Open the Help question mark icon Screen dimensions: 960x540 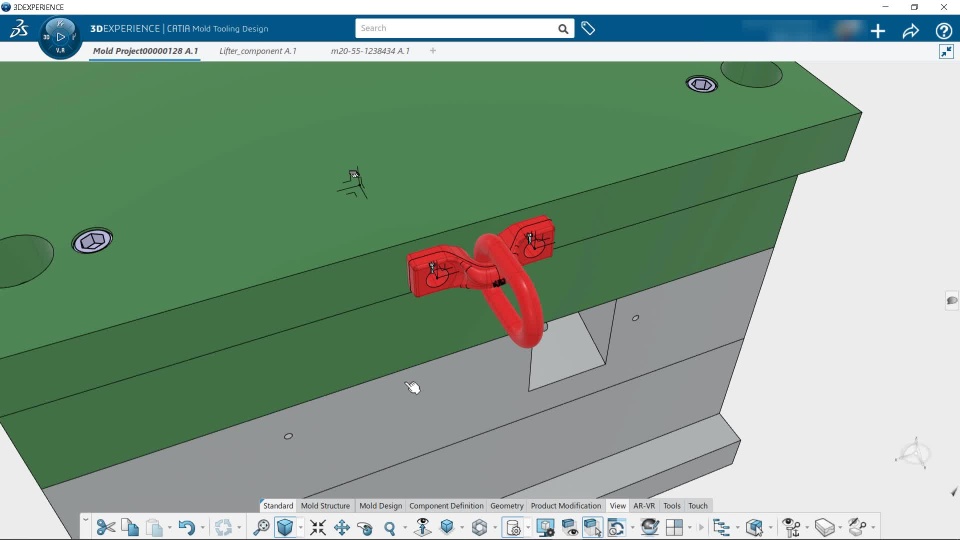point(943,31)
